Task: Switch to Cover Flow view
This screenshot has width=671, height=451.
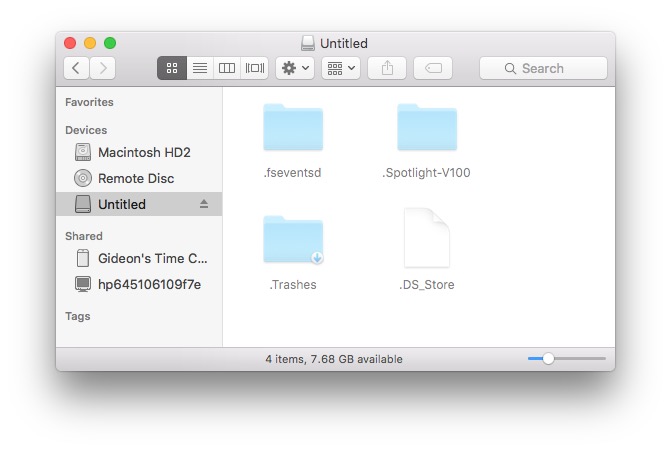Action: tap(255, 68)
